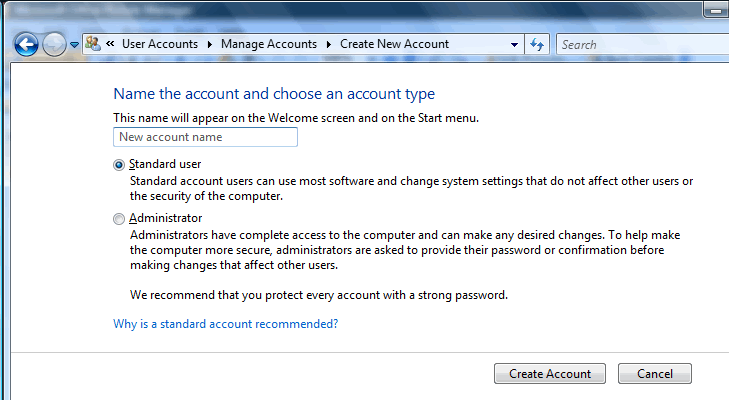The width and height of the screenshot is (729, 400).
Task: Open the address bar history dropdown
Action: click(x=514, y=45)
